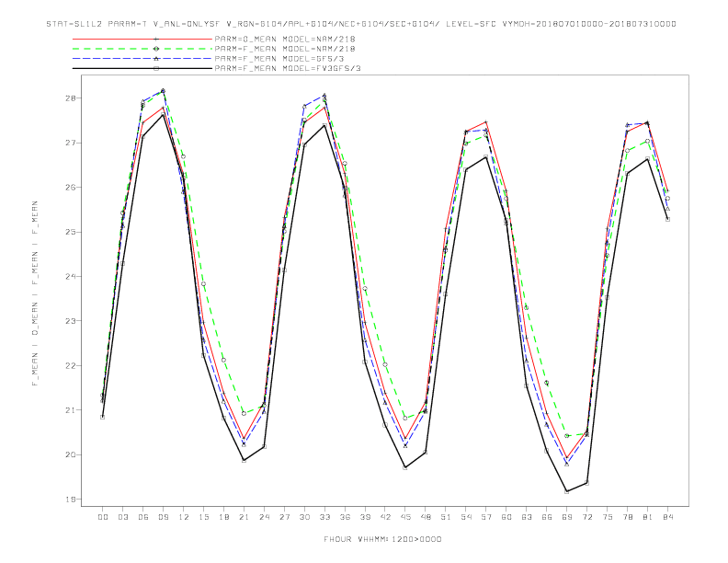Click x-axis forecast hour label 54
Screen dimensions: 728x563
(x=466, y=517)
